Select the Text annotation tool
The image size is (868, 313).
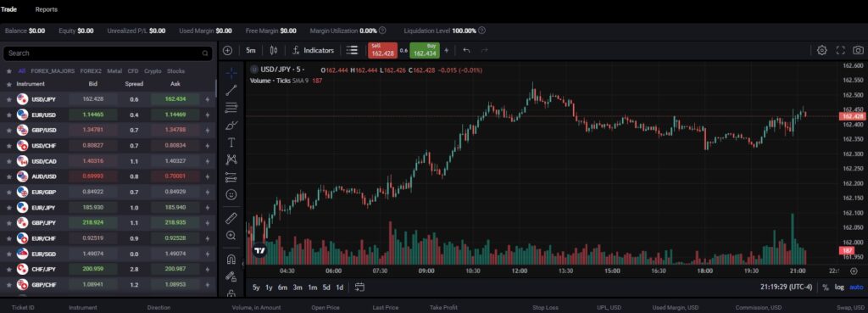pyautogui.click(x=231, y=143)
